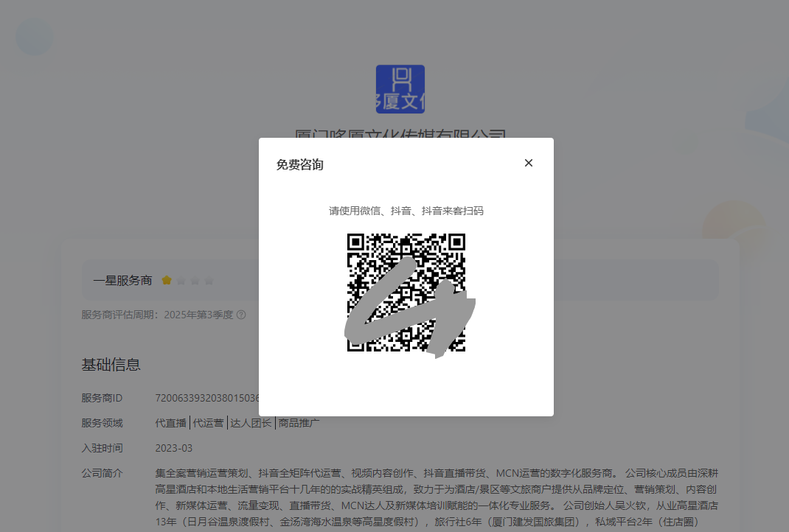Click the gold filled star in the rating

tap(167, 280)
